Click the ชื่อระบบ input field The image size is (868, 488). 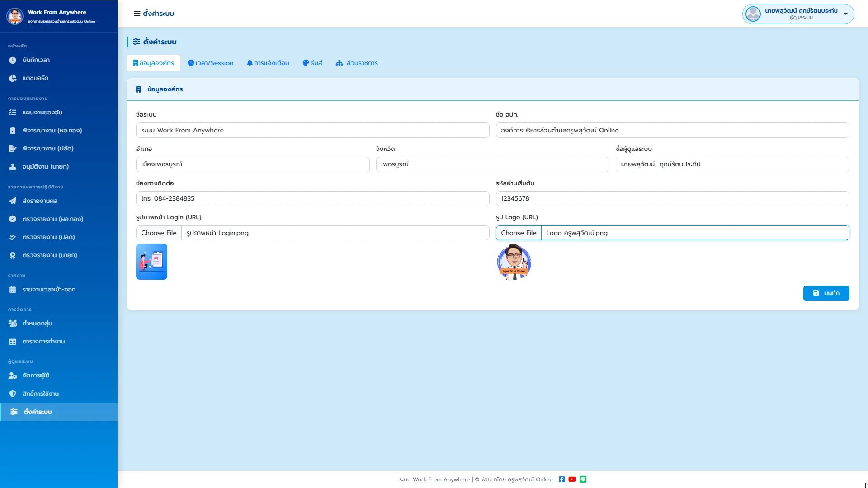coord(312,130)
